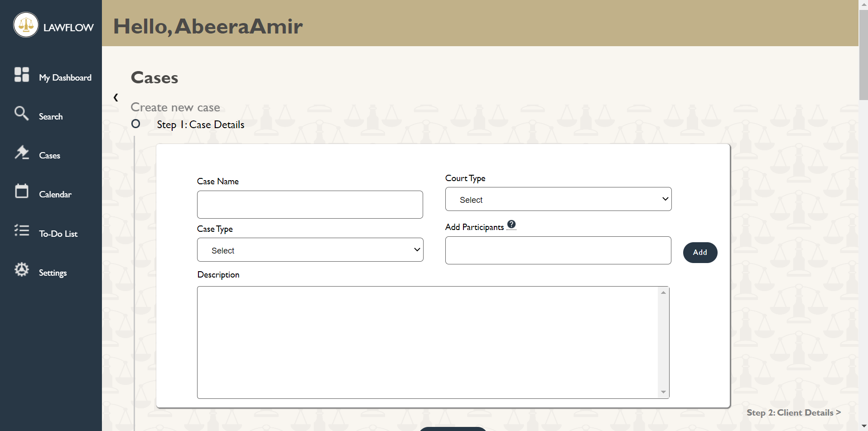Open My Dashboard from the sidebar
Viewport: 868px width, 431px height.
tap(22, 74)
